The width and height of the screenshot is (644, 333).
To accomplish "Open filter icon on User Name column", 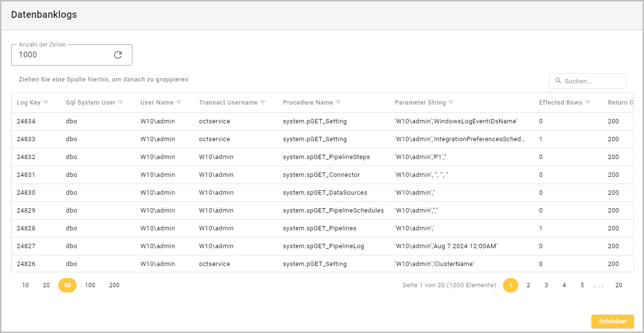I will tap(179, 103).
